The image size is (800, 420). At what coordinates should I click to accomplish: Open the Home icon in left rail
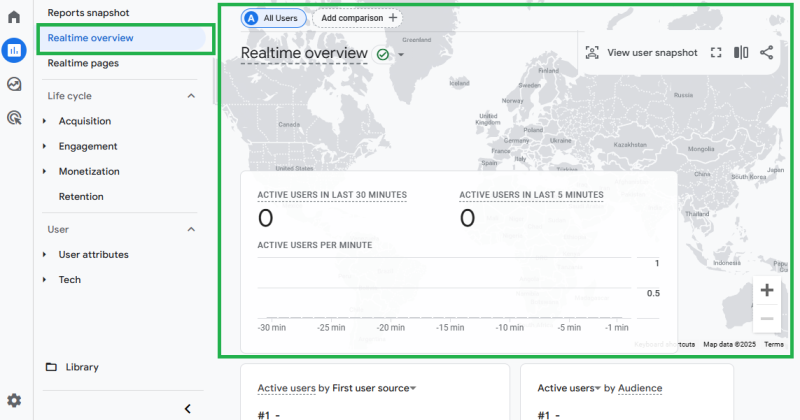point(14,17)
